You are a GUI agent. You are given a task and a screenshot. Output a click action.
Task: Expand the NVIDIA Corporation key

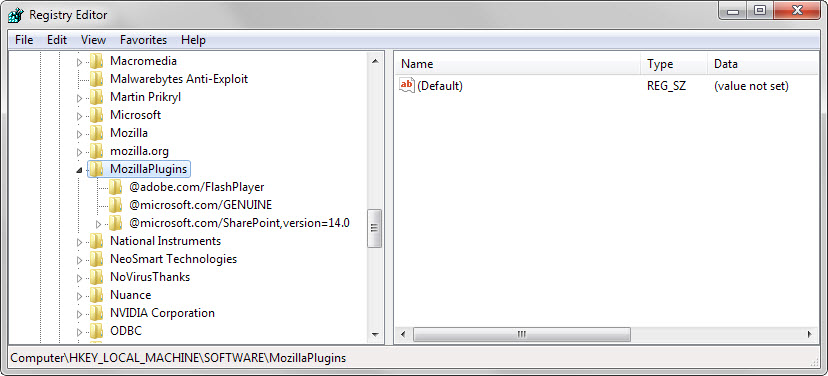(80, 314)
